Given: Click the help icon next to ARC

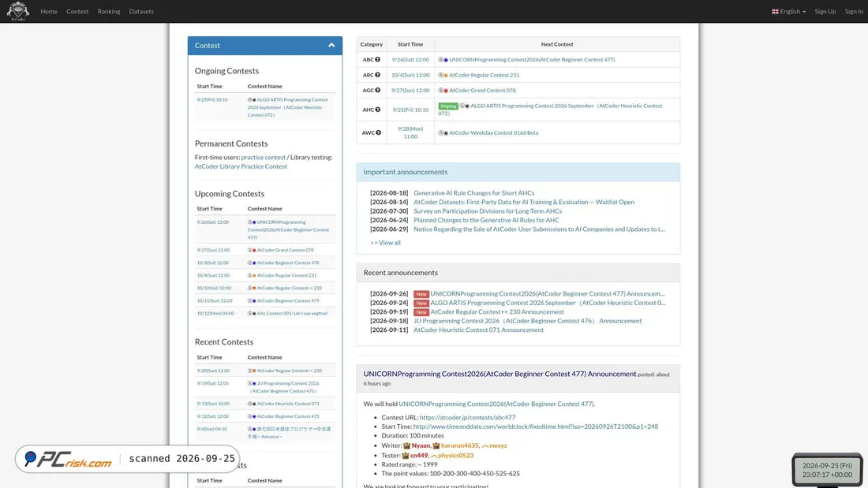Looking at the screenshot, I should point(377,75).
